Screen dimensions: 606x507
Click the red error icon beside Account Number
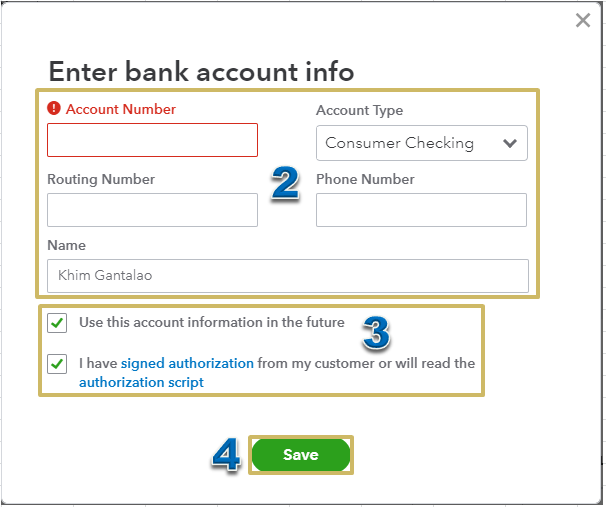pyautogui.click(x=54, y=109)
